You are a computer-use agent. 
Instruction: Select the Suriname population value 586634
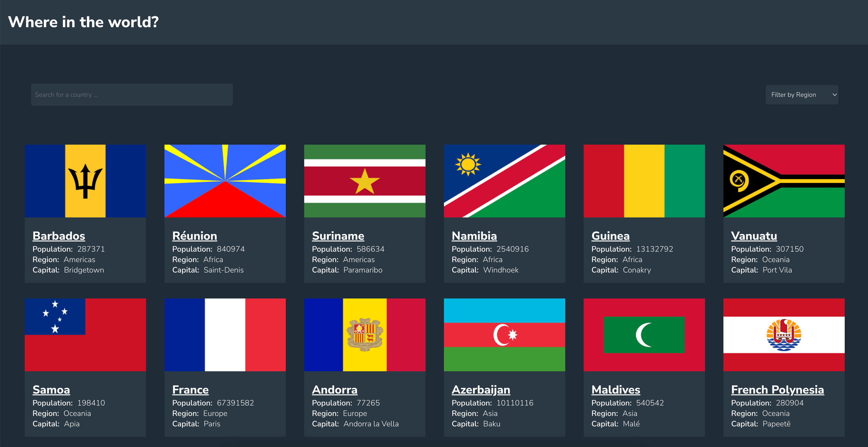(x=371, y=249)
